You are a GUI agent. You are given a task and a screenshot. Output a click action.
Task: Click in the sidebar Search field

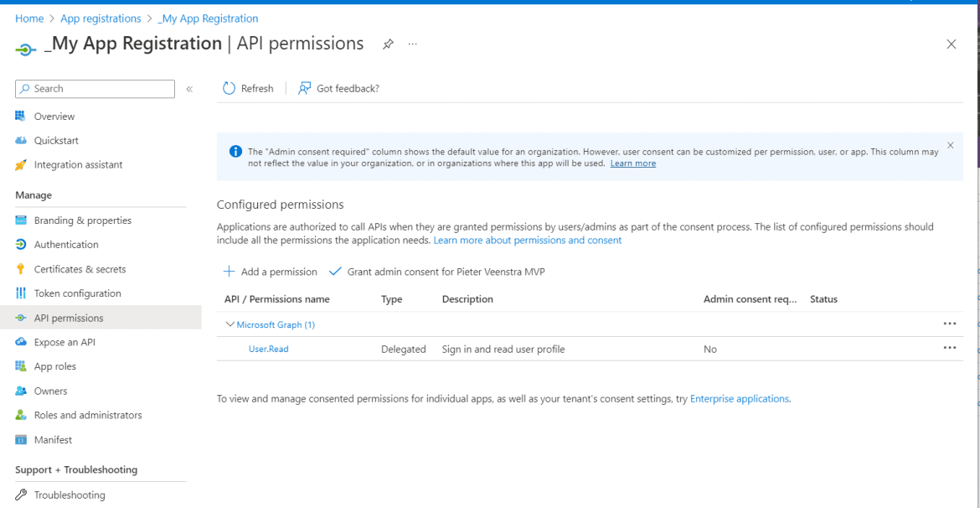tap(95, 89)
